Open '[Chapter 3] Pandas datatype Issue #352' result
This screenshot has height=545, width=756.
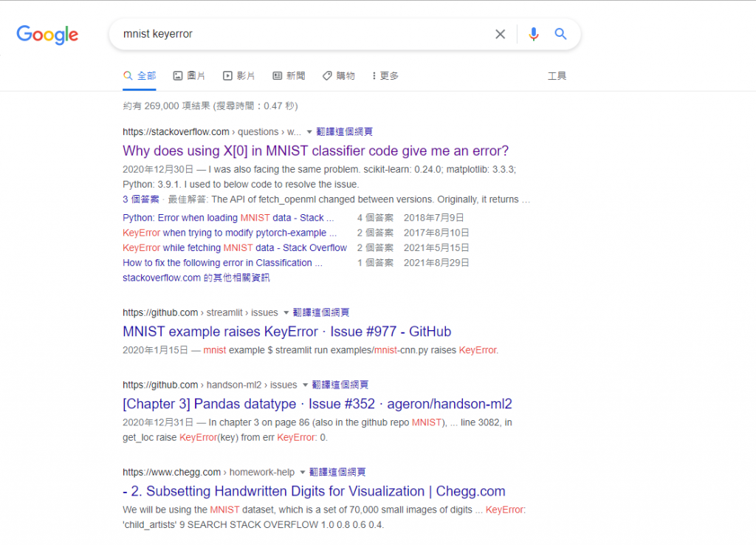tap(317, 404)
